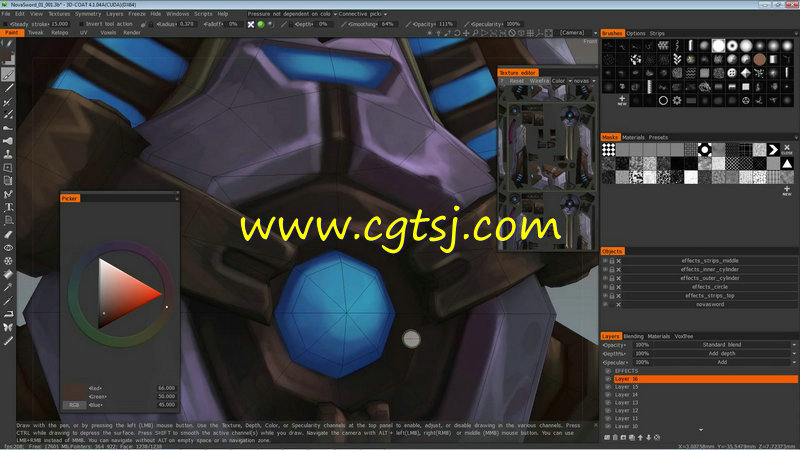Open the Scripts menu

click(x=203, y=14)
